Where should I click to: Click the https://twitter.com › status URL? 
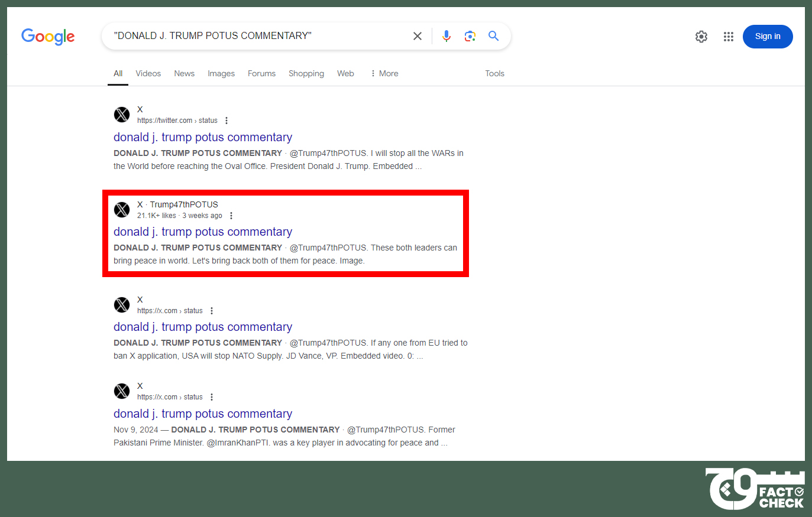(x=177, y=121)
